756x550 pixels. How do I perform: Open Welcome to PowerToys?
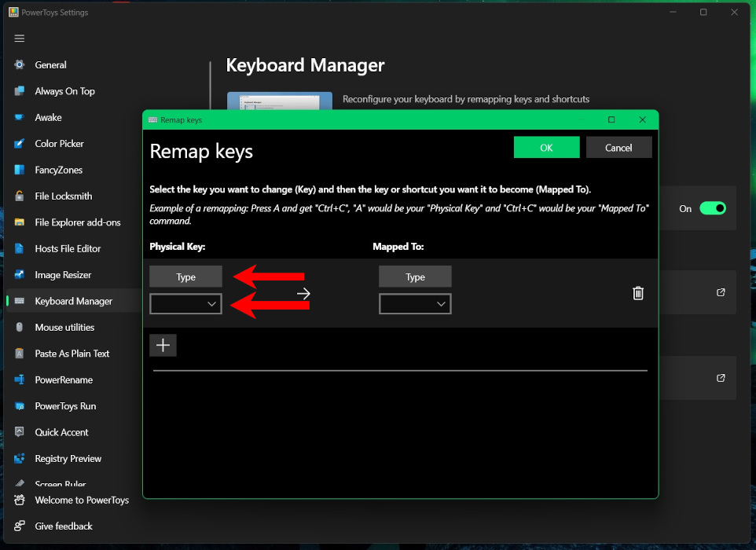(18, 500)
